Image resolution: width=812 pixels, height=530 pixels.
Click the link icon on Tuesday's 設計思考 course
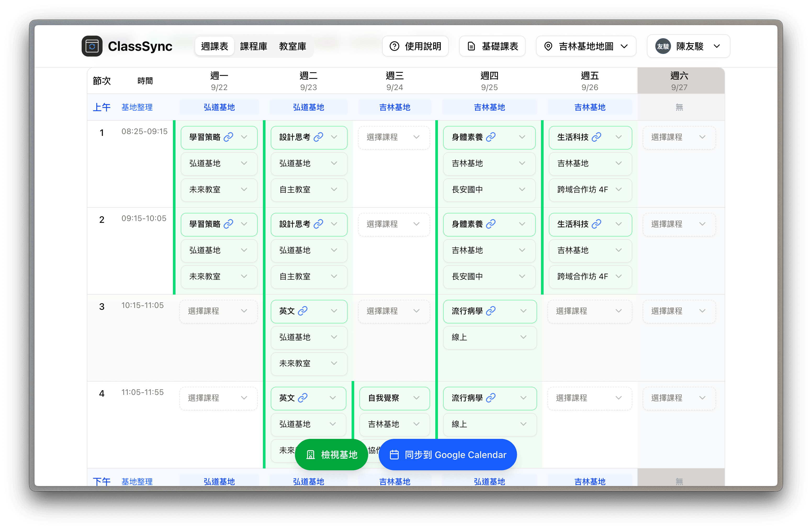(x=319, y=137)
